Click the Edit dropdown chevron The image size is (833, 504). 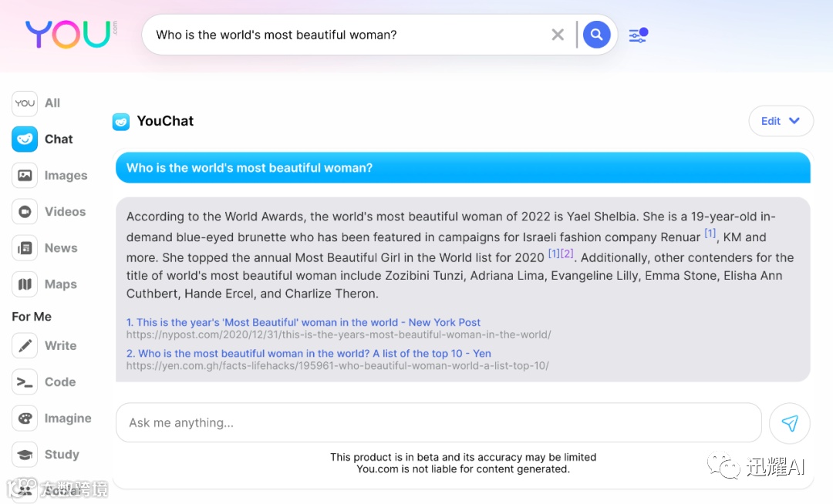point(794,121)
